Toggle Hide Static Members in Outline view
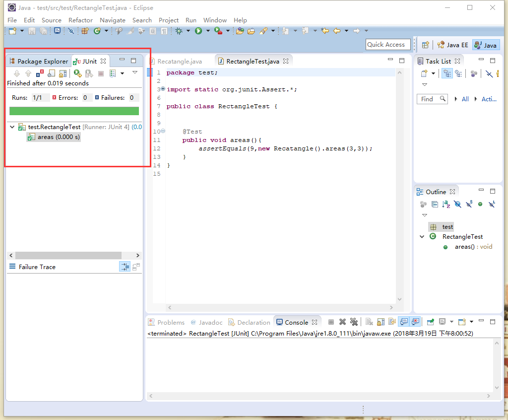Screen dimensions: 508x420 pos(469,204)
